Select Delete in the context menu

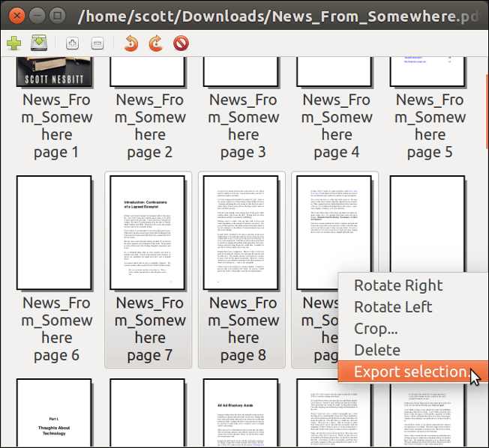tap(376, 350)
